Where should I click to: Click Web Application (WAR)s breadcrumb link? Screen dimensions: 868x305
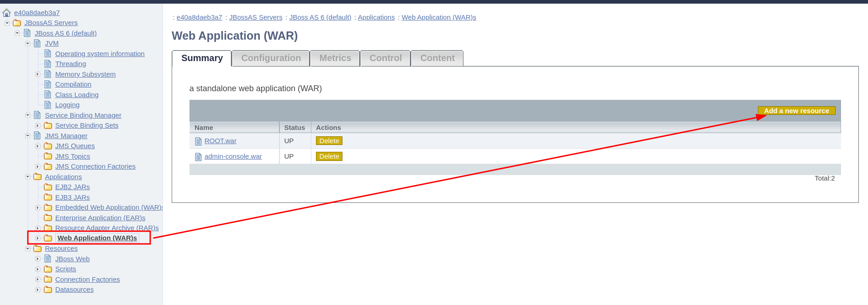coord(439,17)
